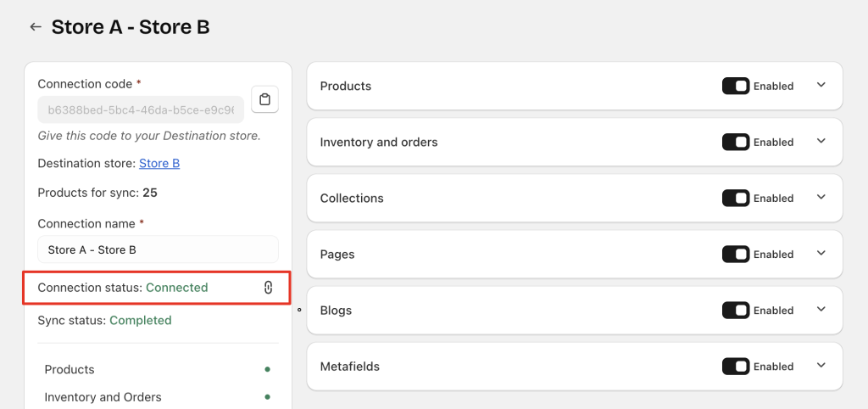Expand the Products section chevron

820,85
